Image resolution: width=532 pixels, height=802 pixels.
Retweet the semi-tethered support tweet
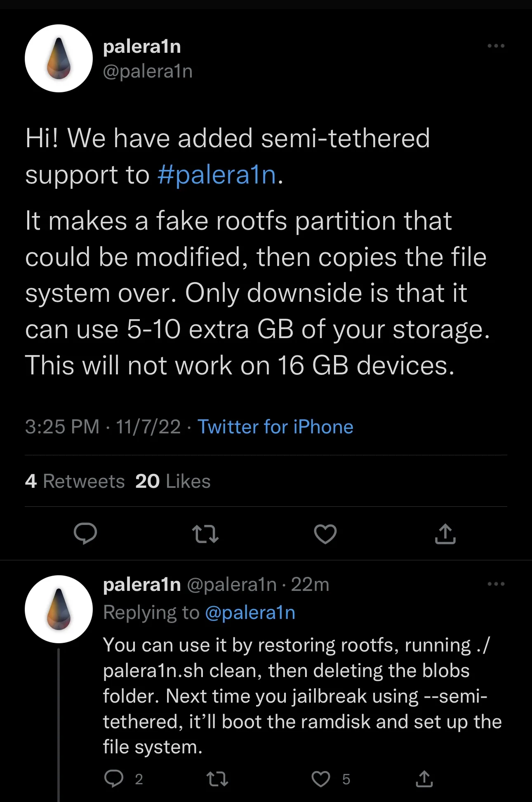205,534
